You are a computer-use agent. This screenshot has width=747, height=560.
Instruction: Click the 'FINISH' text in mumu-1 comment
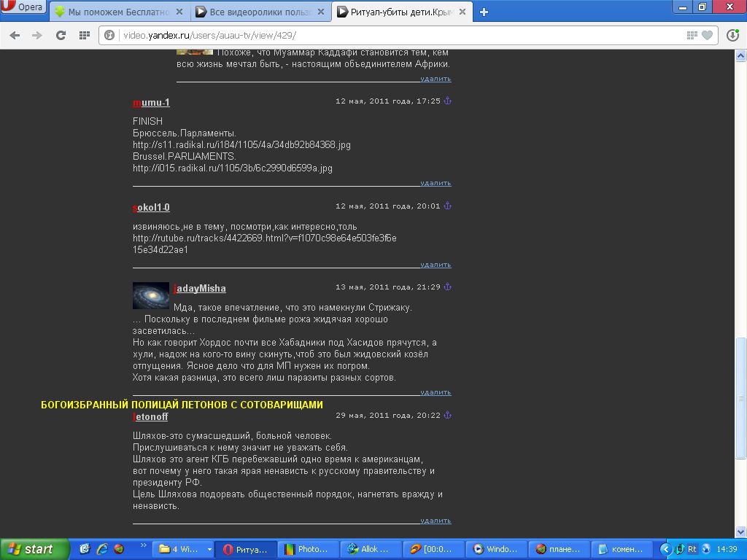click(x=147, y=122)
